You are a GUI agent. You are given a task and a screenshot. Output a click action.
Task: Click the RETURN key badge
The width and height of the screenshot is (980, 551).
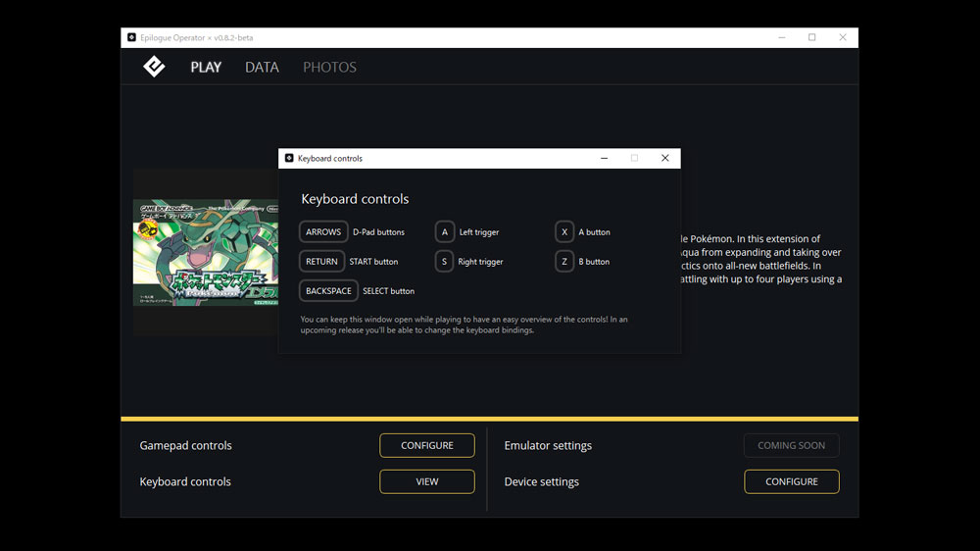tap(321, 262)
